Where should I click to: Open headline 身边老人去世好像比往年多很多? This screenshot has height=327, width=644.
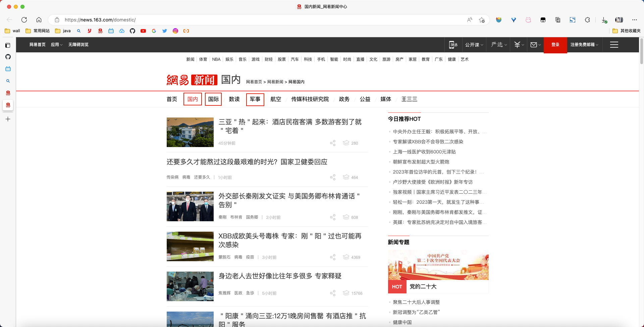click(280, 276)
